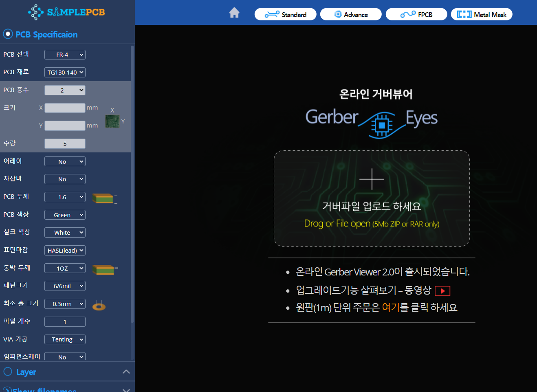Click the Gerber upload drop zone
This screenshot has height=392, width=537.
click(x=372, y=198)
